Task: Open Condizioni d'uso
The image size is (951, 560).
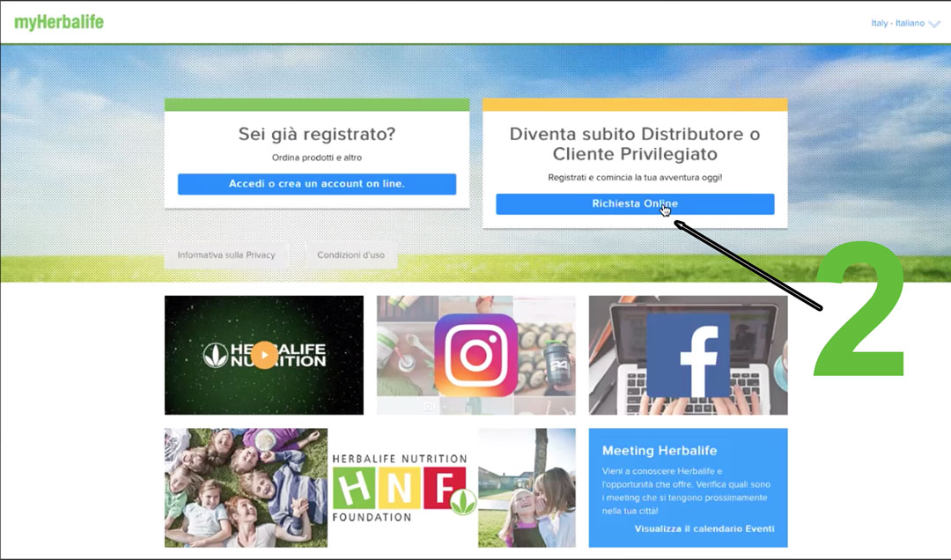Action: 350,254
